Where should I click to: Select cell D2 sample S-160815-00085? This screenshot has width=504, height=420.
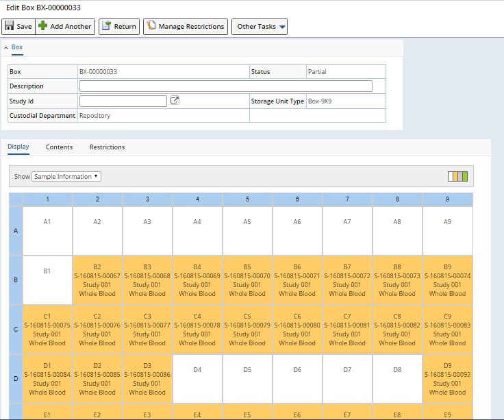(x=97, y=379)
